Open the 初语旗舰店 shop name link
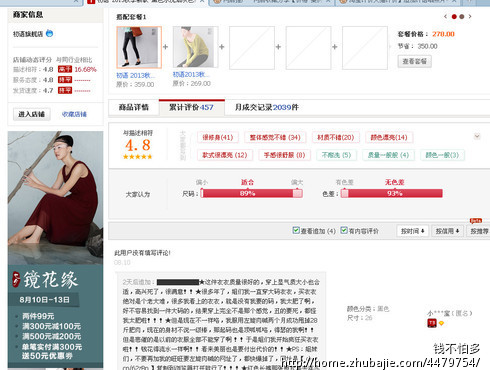This screenshot has width=490, height=370. 28,34
